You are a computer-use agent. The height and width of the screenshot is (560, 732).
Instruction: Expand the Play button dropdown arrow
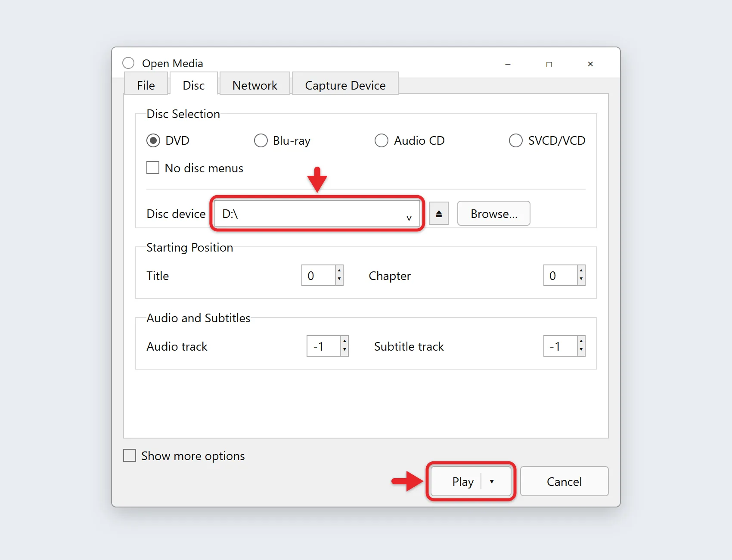coord(492,481)
